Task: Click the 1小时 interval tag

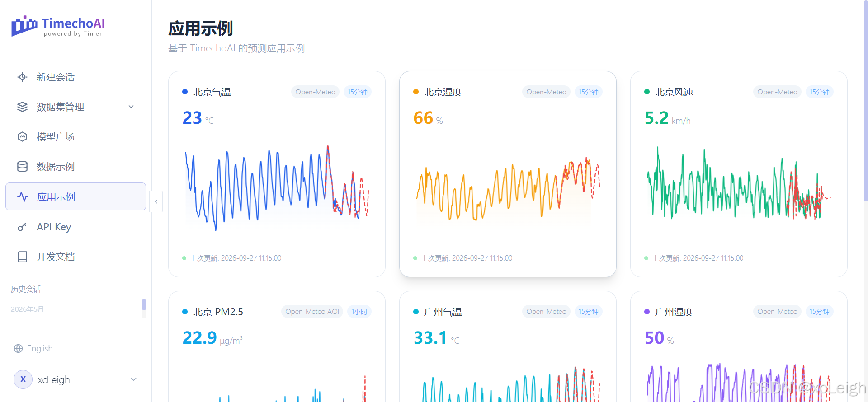Action: [359, 312]
